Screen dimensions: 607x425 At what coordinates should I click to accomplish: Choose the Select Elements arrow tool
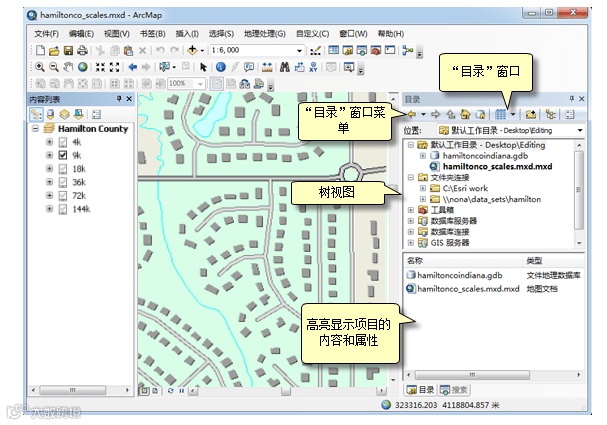203,67
